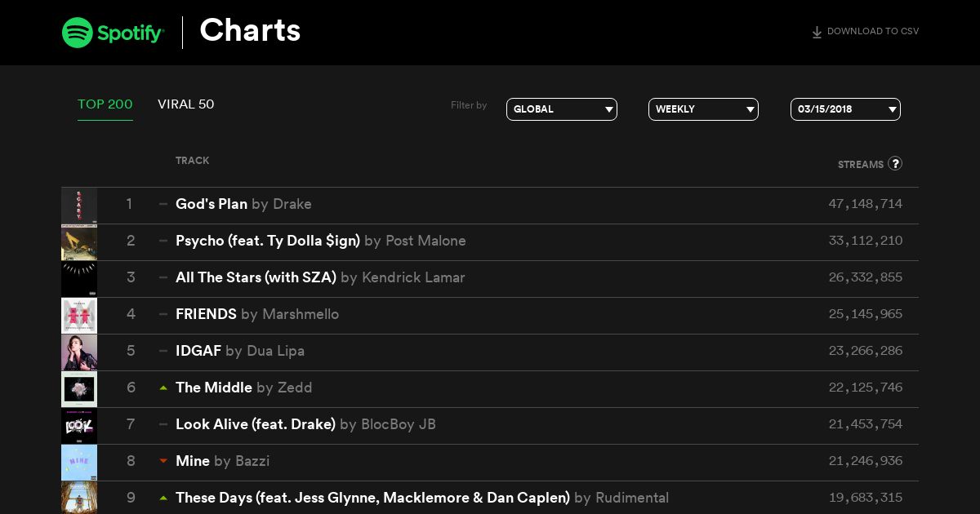Image resolution: width=980 pixels, height=514 pixels.
Task: Click the Spotify logo icon
Action: pyautogui.click(x=77, y=33)
